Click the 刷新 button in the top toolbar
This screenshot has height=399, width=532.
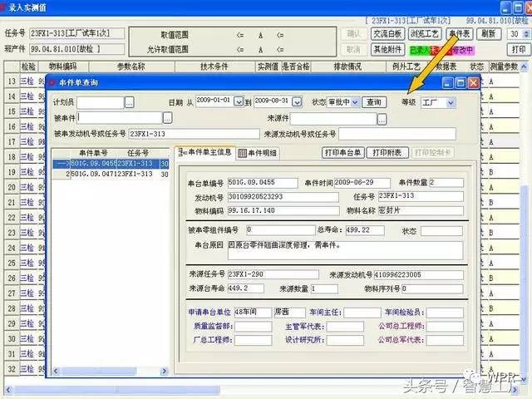point(489,34)
